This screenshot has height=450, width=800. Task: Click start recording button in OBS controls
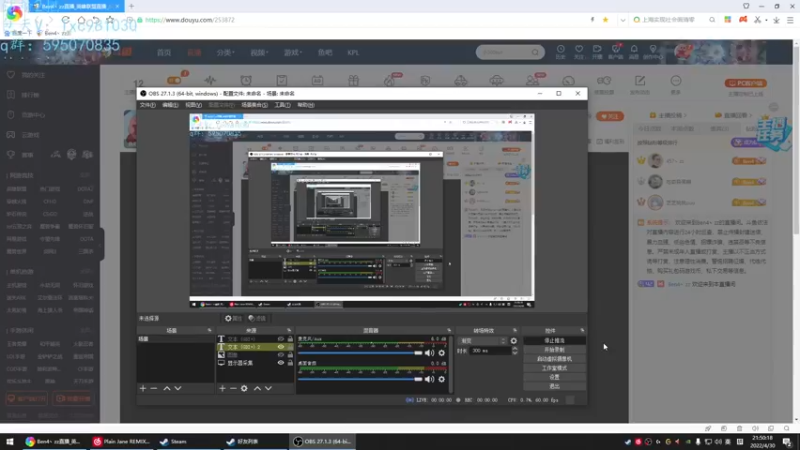coord(554,349)
